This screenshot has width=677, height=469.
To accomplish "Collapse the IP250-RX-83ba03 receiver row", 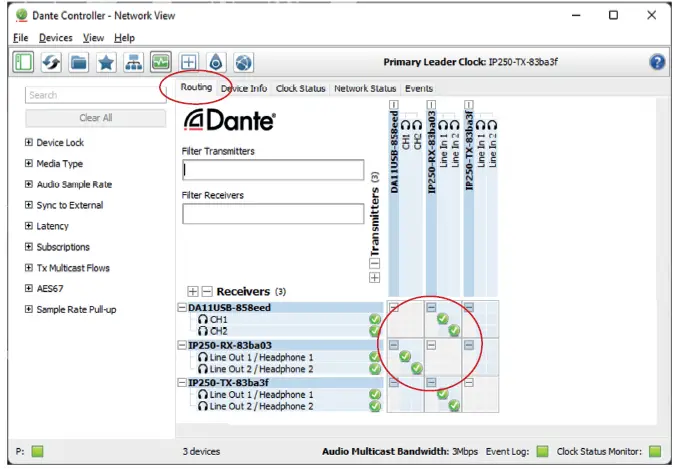I will coord(182,345).
